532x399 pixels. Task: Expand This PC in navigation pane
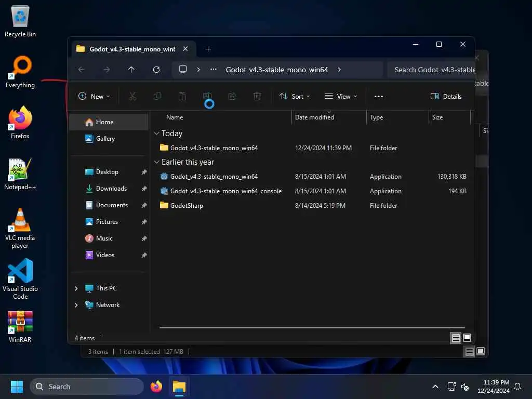[x=76, y=288]
